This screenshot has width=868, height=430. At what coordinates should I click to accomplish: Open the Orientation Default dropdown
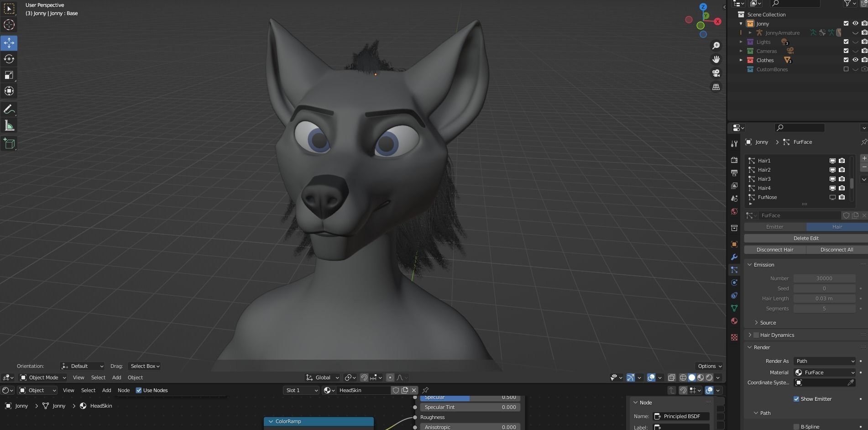82,366
